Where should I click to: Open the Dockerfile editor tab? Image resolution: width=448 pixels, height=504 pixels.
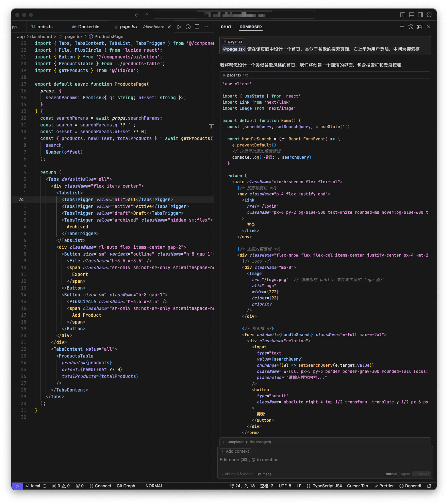[88, 27]
